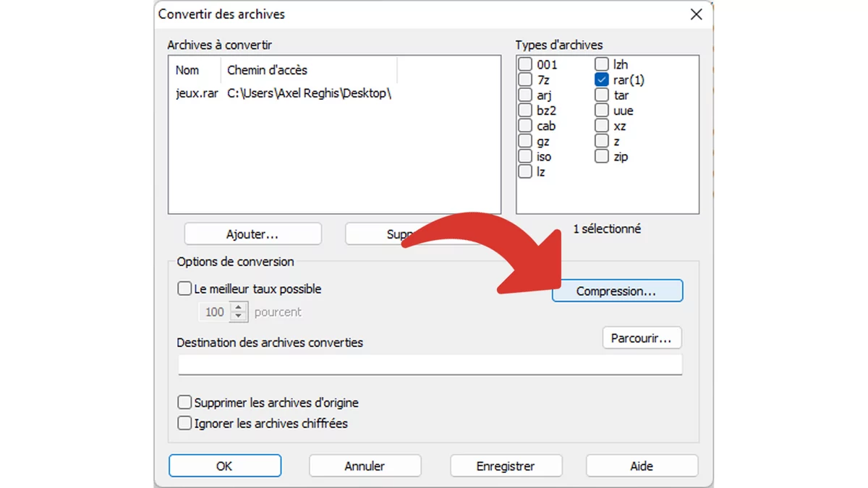Check the 001 archive type
Image resolution: width=868 pixels, height=488 pixels.
click(525, 64)
